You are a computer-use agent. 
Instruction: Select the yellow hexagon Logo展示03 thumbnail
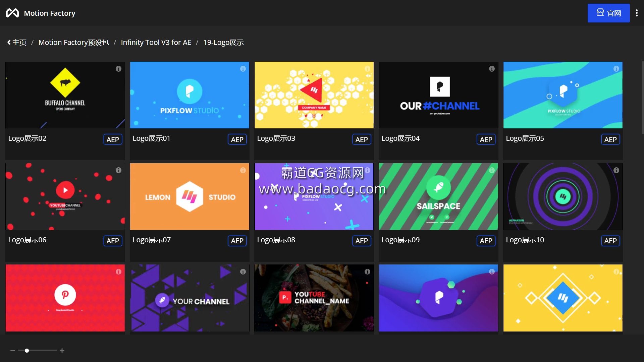(314, 95)
